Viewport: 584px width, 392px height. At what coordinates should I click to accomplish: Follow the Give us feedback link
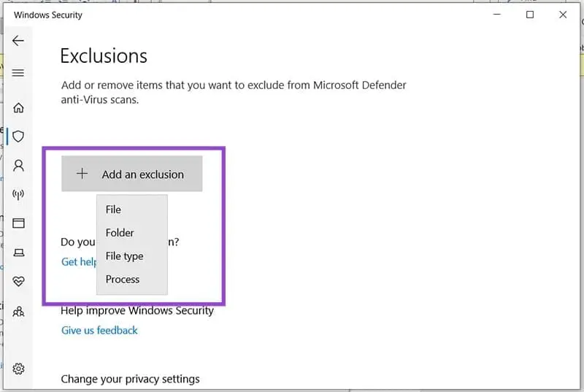(99, 330)
